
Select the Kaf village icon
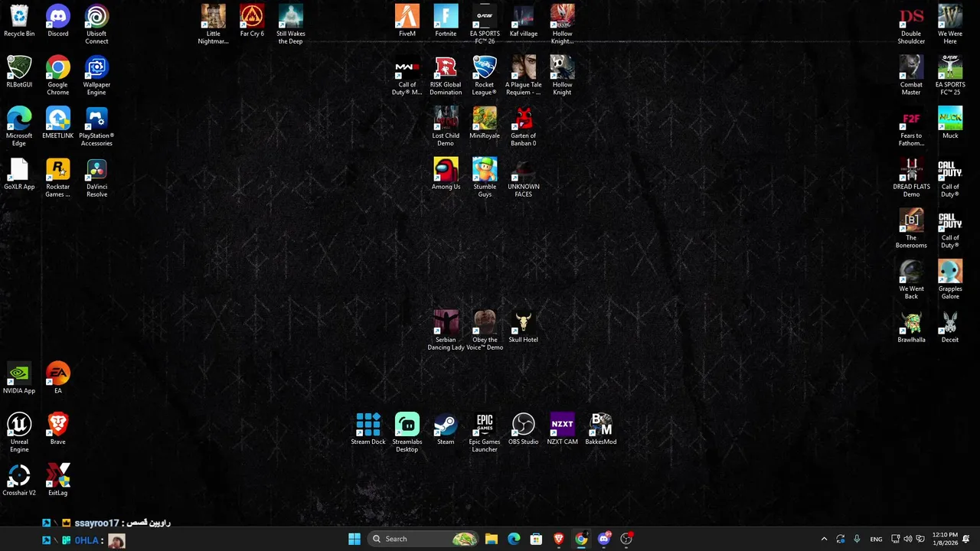click(524, 21)
